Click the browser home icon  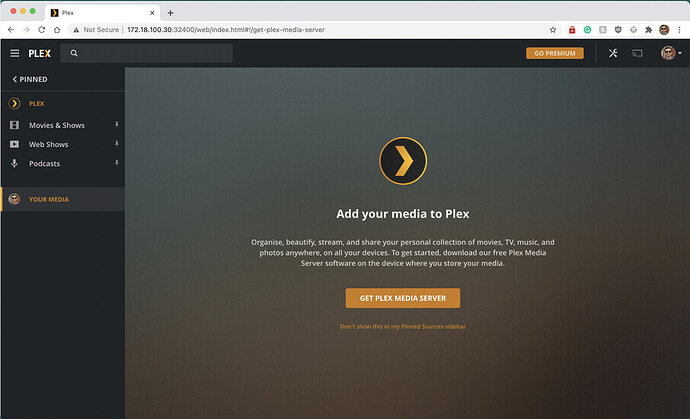pyautogui.click(x=57, y=29)
